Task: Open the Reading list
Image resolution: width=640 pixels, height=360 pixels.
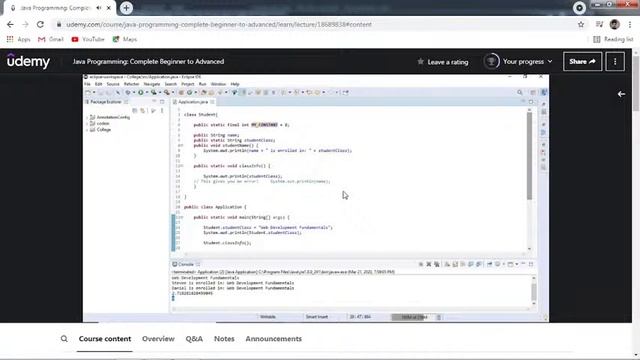Action: pyautogui.click(x=613, y=39)
